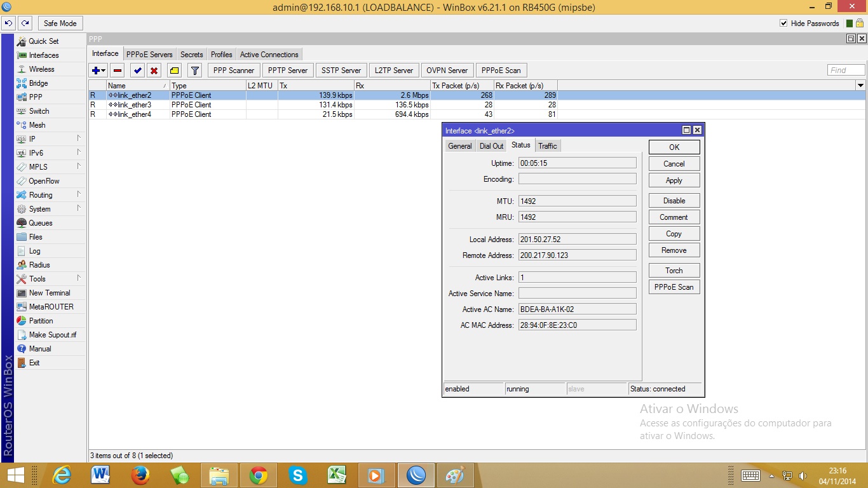Screen dimensions: 868x488
Task: Click the Torch button
Action: (674, 271)
